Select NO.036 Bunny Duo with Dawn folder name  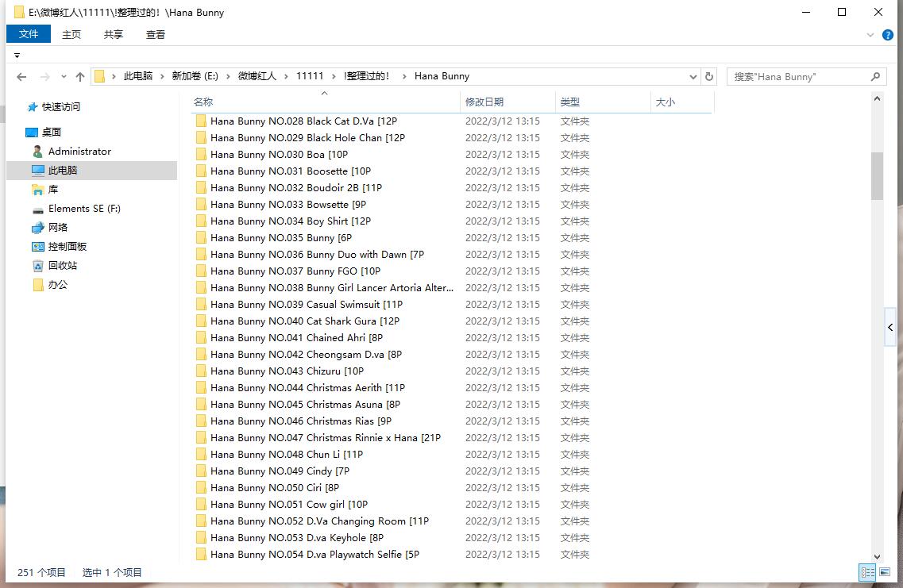tap(318, 254)
